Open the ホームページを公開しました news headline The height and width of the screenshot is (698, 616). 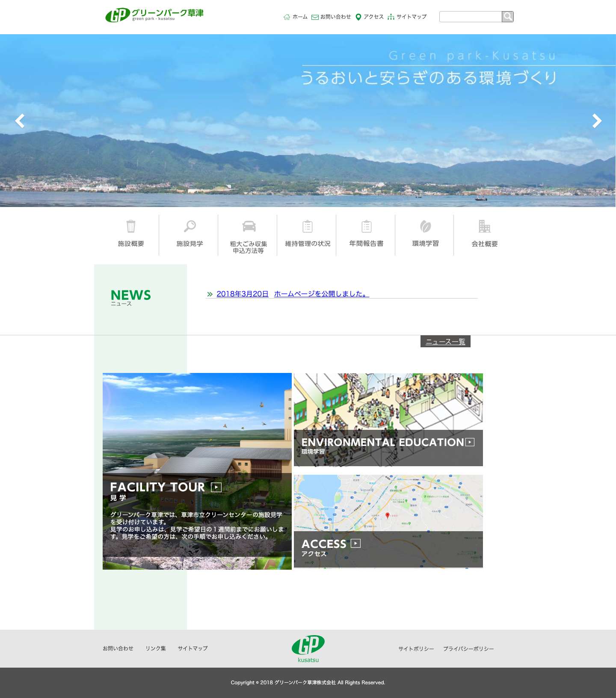coord(321,294)
